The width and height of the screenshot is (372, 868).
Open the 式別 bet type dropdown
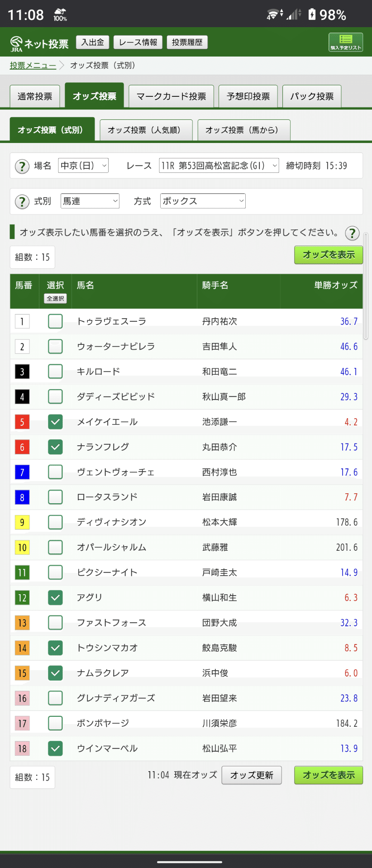tap(90, 201)
